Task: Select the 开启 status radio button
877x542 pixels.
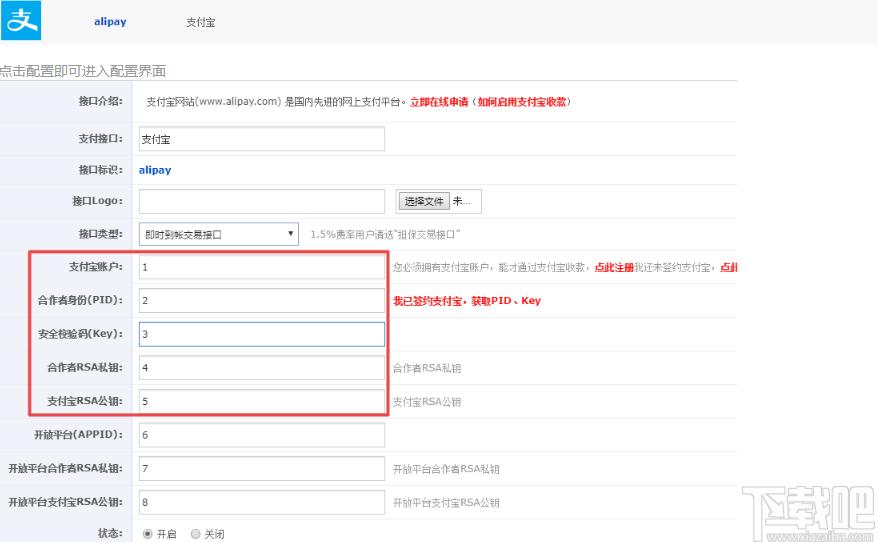Action: [x=148, y=534]
